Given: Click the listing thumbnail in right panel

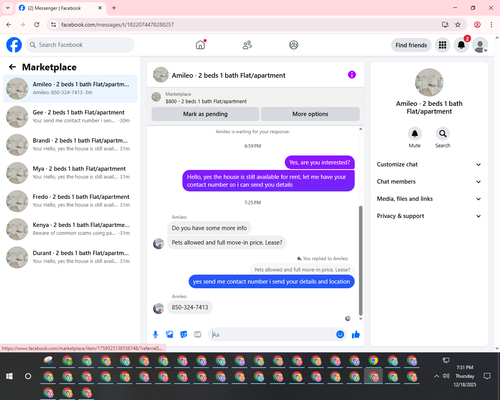Looking at the screenshot, I should (x=429, y=82).
